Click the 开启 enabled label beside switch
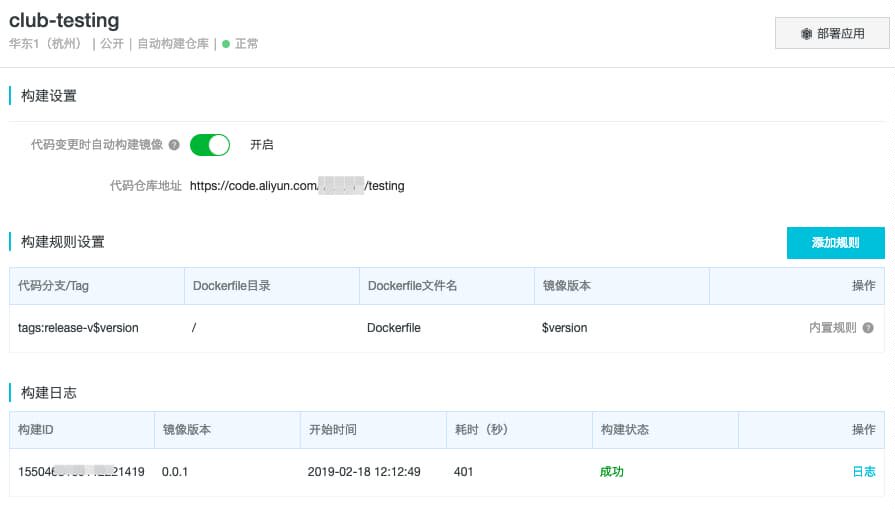 pos(261,145)
